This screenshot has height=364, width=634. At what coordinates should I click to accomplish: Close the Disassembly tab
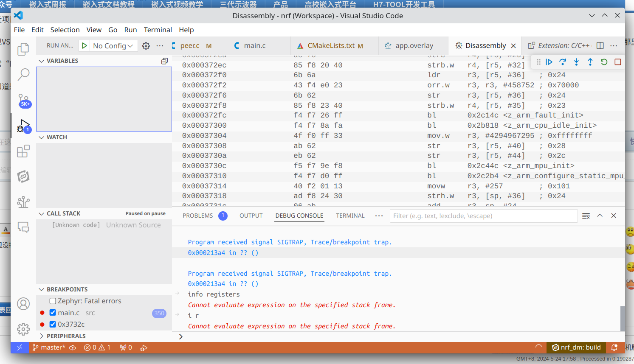513,46
